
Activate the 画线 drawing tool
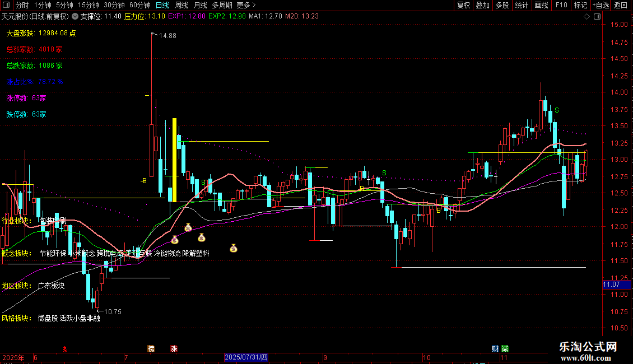541,5
